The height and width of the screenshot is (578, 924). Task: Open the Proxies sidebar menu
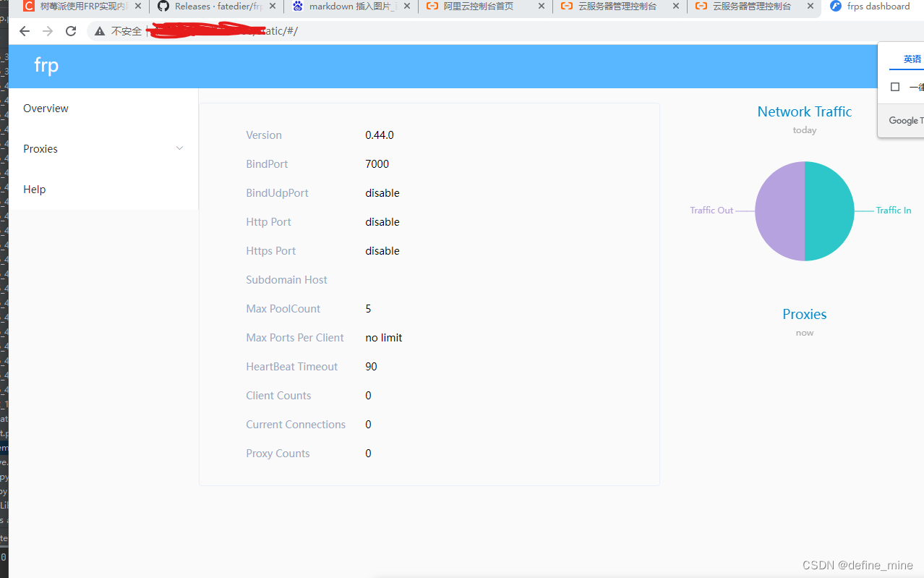(x=103, y=149)
